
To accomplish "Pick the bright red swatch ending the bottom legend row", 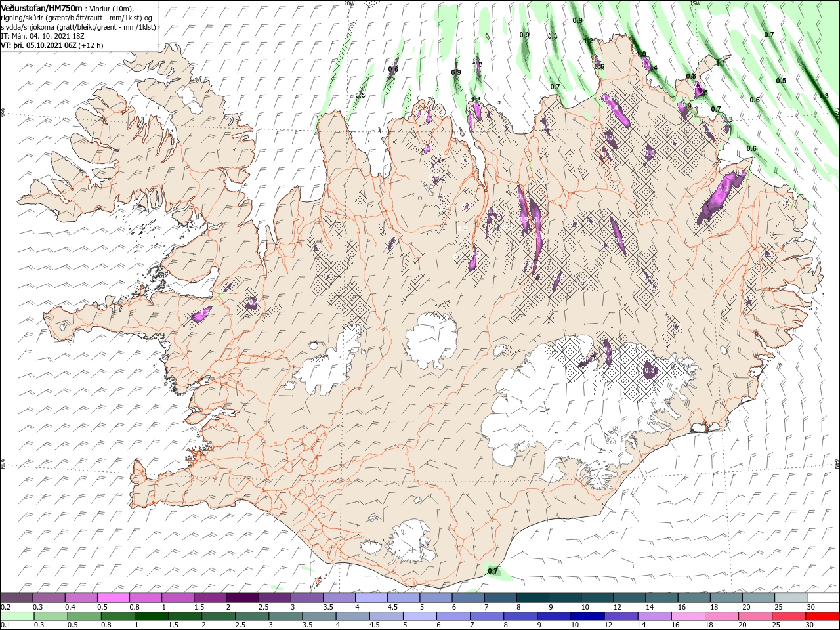I will tap(823, 616).
